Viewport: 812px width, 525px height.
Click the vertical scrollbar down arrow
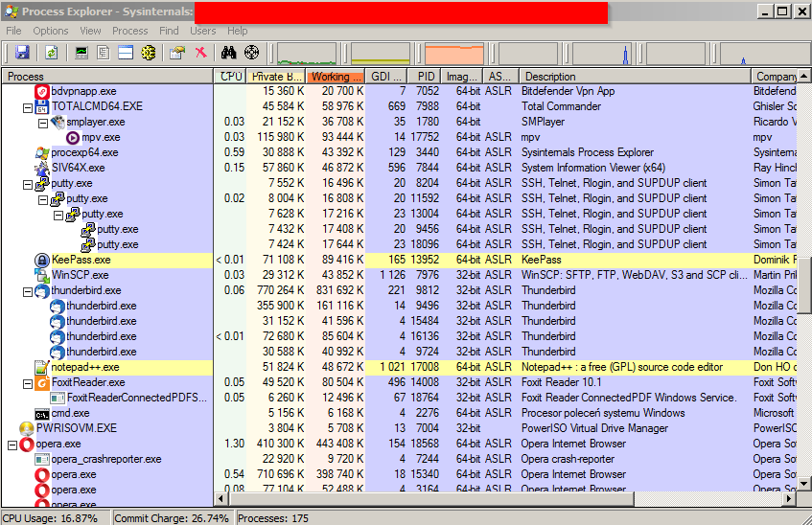tap(803, 484)
